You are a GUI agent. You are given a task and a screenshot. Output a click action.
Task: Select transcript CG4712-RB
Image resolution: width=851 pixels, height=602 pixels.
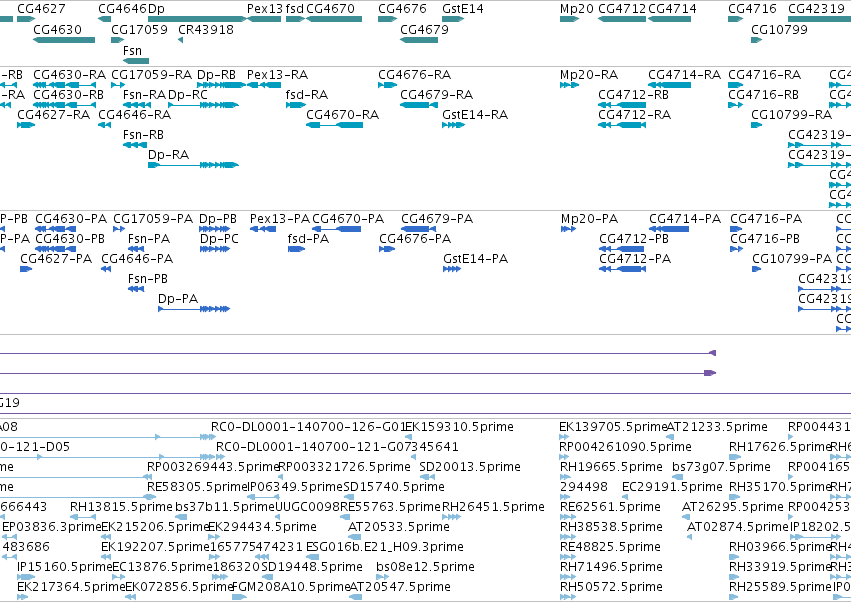633,94
